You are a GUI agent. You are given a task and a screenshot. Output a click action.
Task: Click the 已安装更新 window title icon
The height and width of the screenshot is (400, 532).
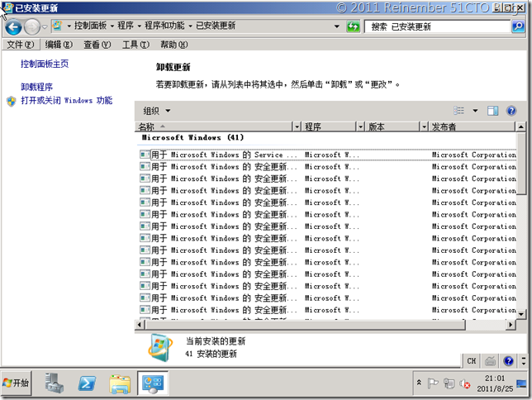tap(8, 7)
